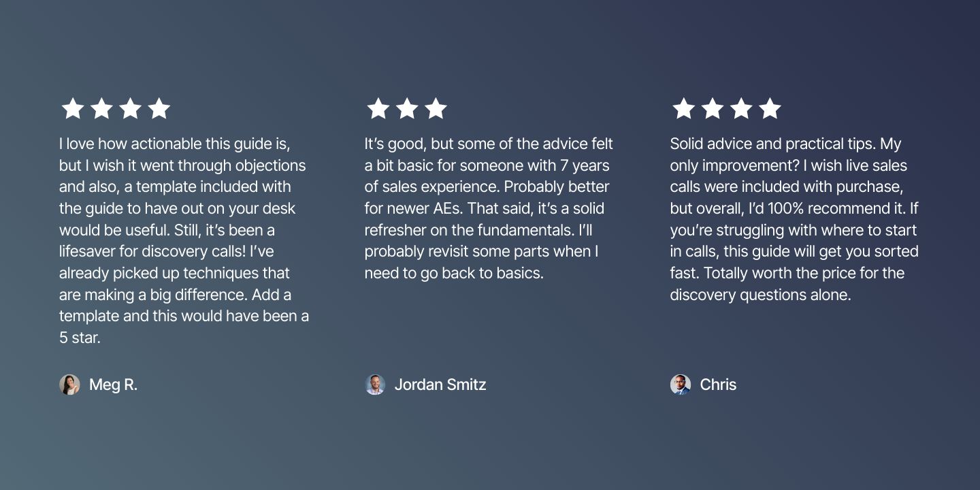Select the second star in Meg R.'s review
Screen dimensions: 980x490
(x=101, y=108)
